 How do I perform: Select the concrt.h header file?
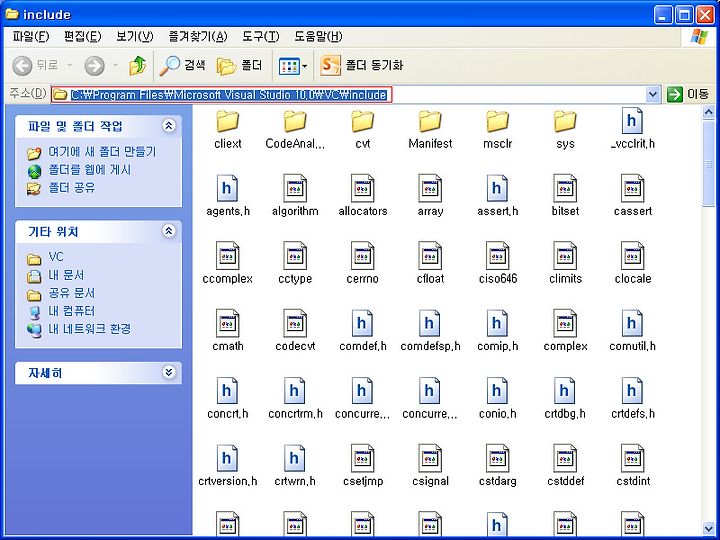228,399
